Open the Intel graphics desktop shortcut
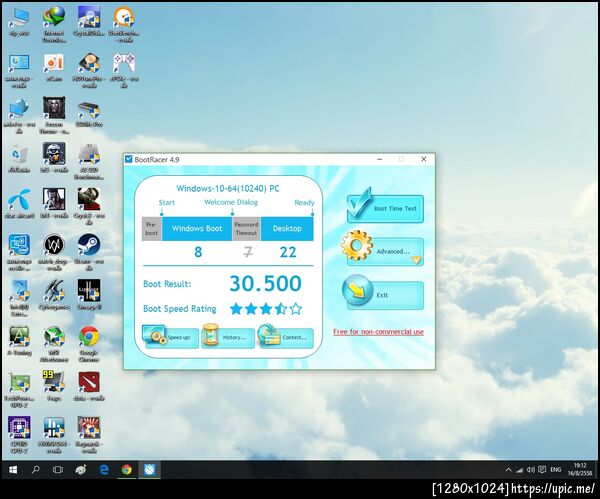Viewport: 600px width, 499px height. click(19, 252)
